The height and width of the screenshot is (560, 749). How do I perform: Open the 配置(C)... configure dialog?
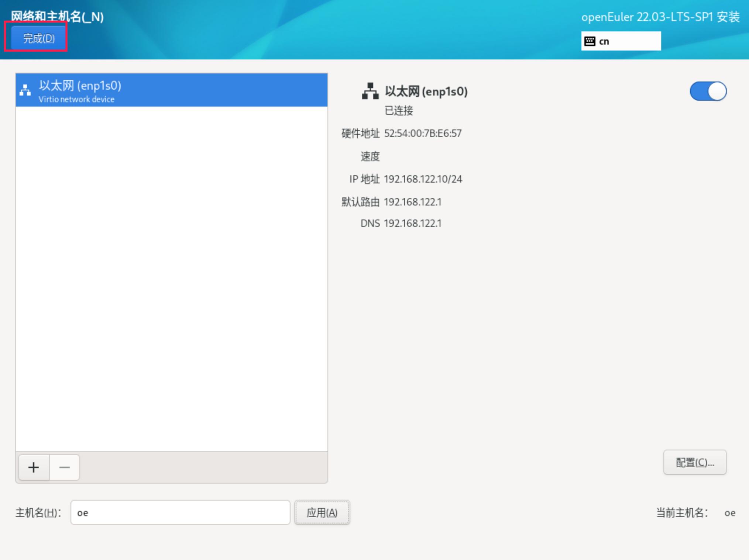coord(694,462)
